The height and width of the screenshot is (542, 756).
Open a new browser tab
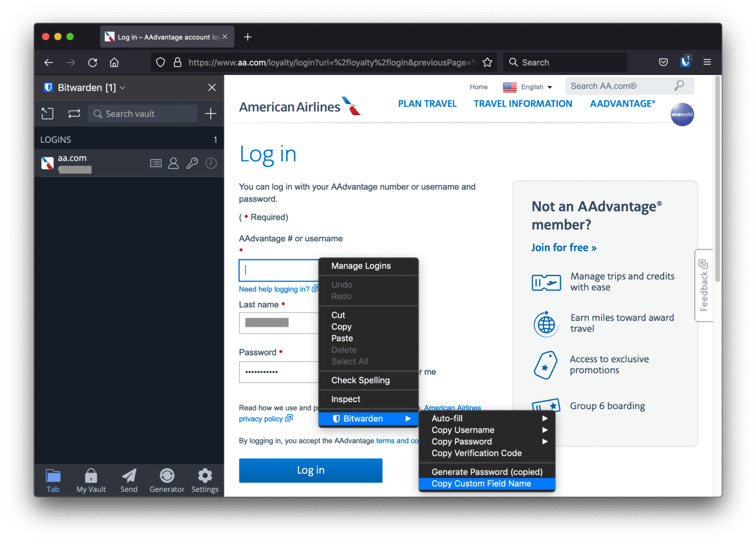point(248,37)
